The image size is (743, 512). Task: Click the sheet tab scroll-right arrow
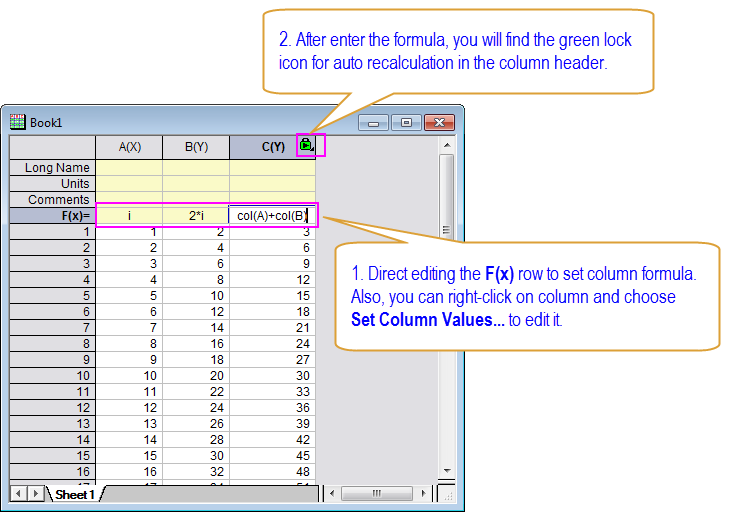[36, 493]
